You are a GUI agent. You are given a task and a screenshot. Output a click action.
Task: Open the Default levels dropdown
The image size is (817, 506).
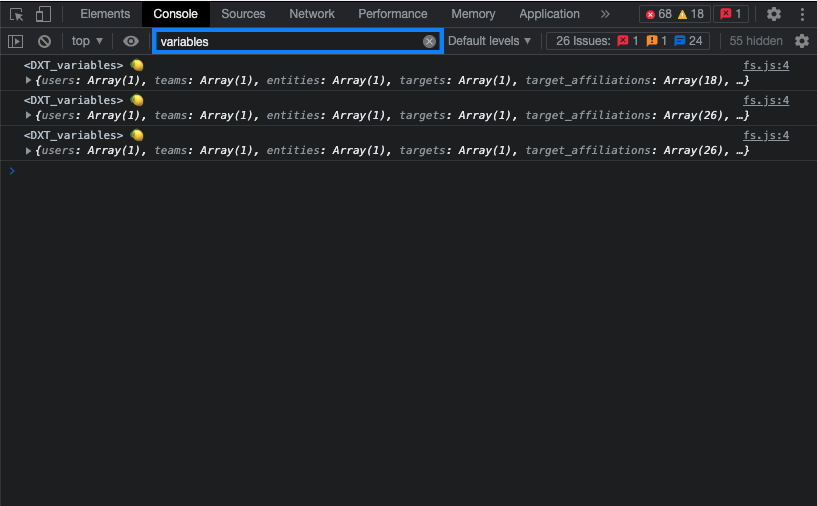point(489,41)
